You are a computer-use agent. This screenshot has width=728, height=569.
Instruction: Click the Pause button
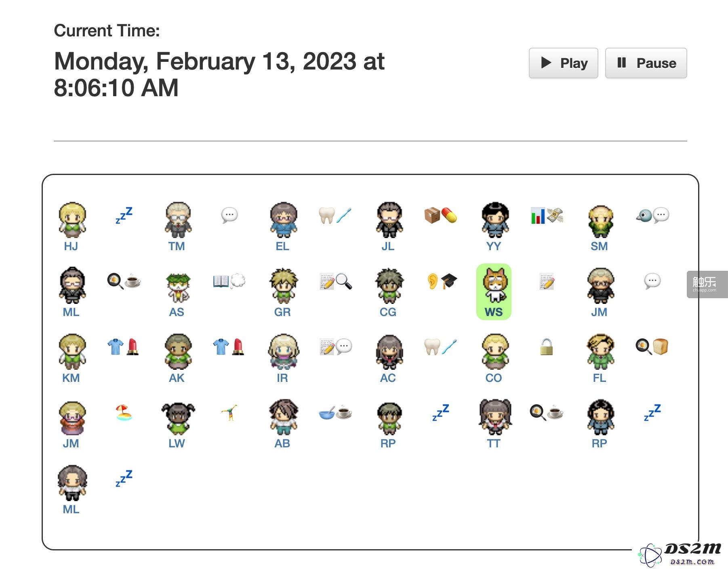646,63
